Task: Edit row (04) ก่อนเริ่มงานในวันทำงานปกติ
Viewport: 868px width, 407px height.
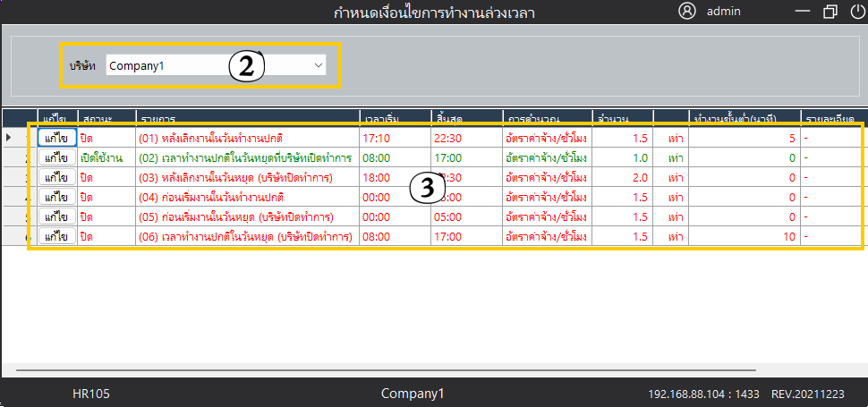Action: point(56,197)
